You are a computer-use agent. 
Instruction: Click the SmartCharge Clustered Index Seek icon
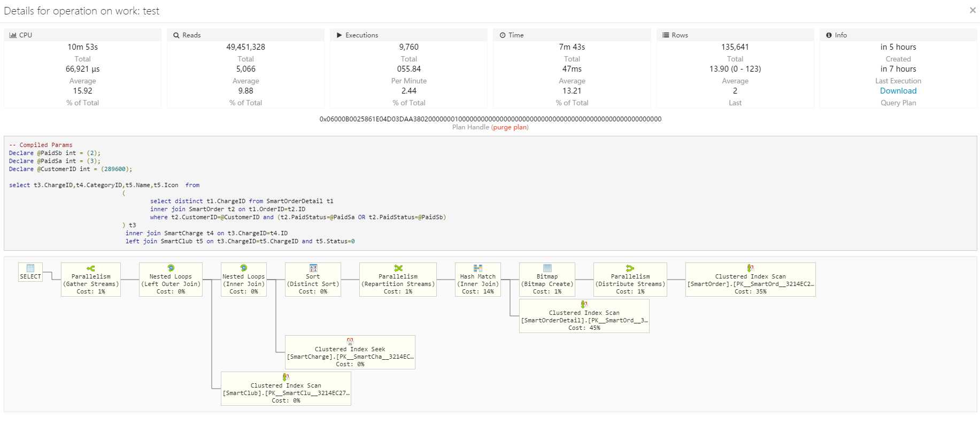(x=350, y=341)
